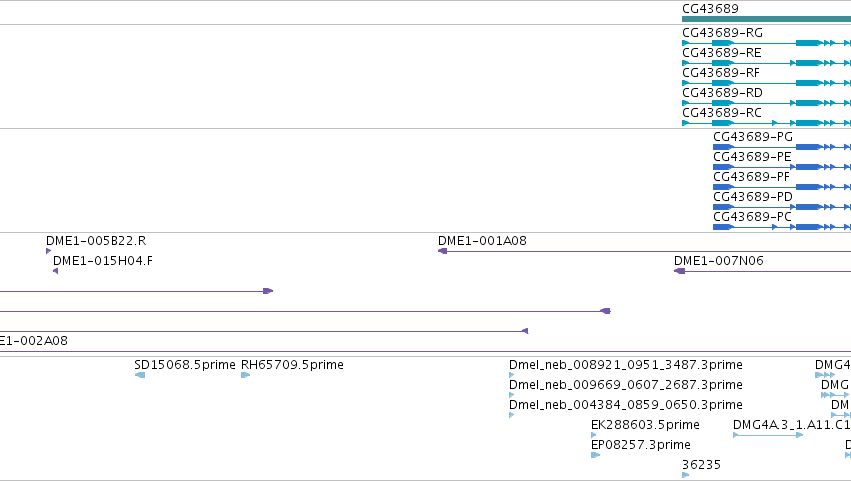Click the arrow glyph under 36235
The height and width of the screenshot is (481, 851).
point(685,475)
